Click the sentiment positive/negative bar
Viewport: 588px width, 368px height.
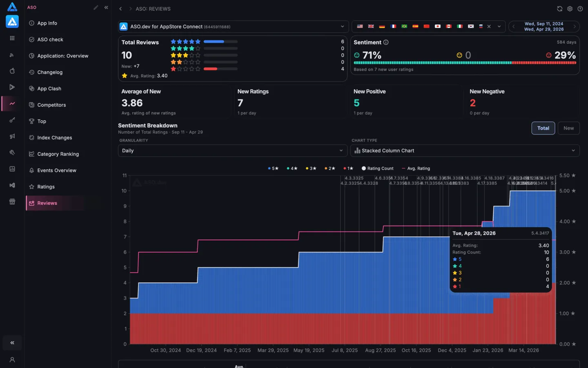point(465,63)
